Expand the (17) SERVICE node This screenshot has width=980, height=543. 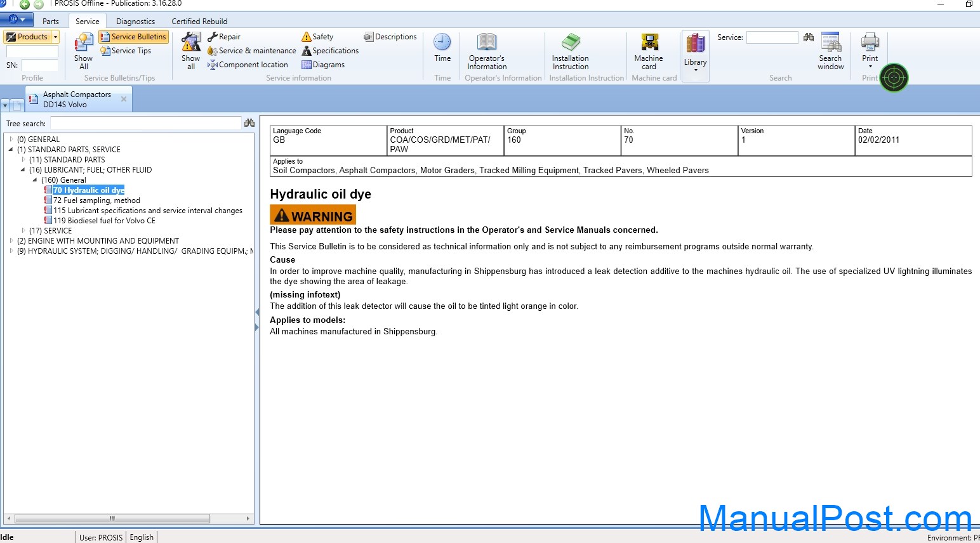(x=23, y=231)
